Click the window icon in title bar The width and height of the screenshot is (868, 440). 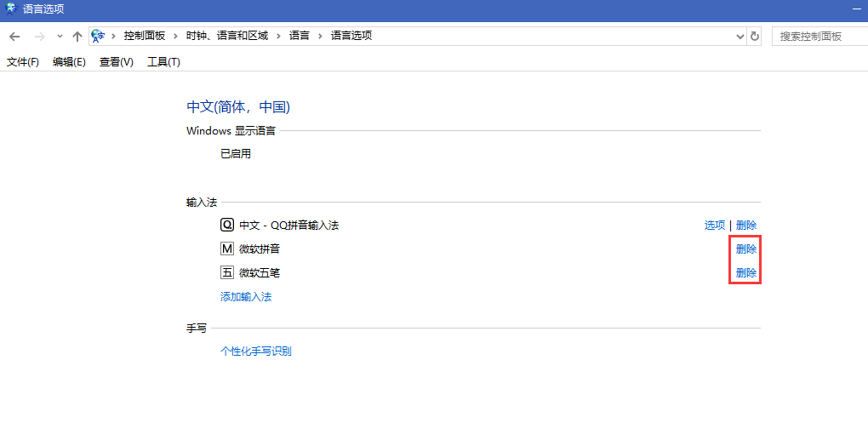coord(11,9)
